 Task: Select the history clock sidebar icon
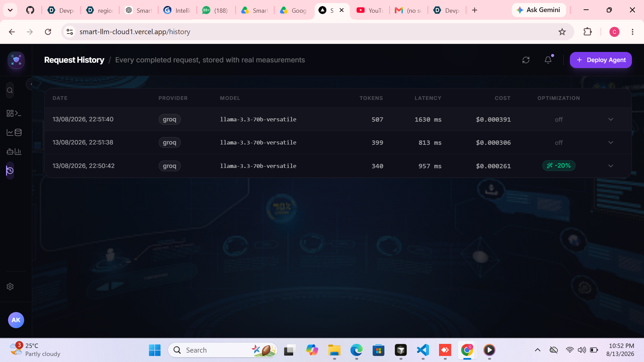[10, 171]
